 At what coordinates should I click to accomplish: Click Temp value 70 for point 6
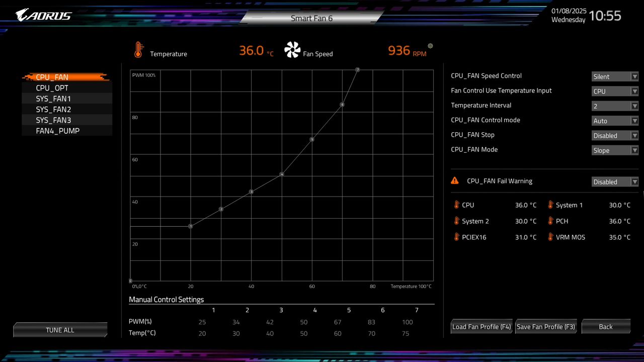coord(371,333)
